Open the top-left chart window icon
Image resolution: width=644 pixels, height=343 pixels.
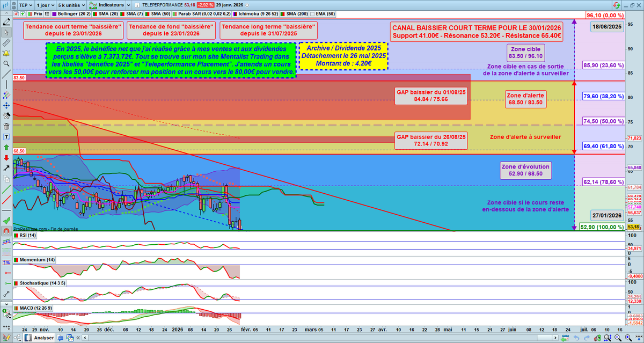[x=5, y=5]
